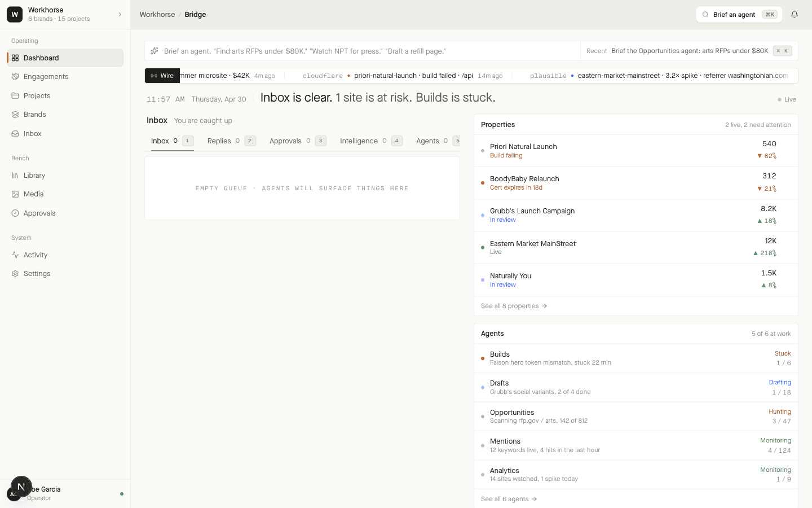Screen dimensions: 812x508
Task: Click the Workhorse W logo
Action: [15, 15]
